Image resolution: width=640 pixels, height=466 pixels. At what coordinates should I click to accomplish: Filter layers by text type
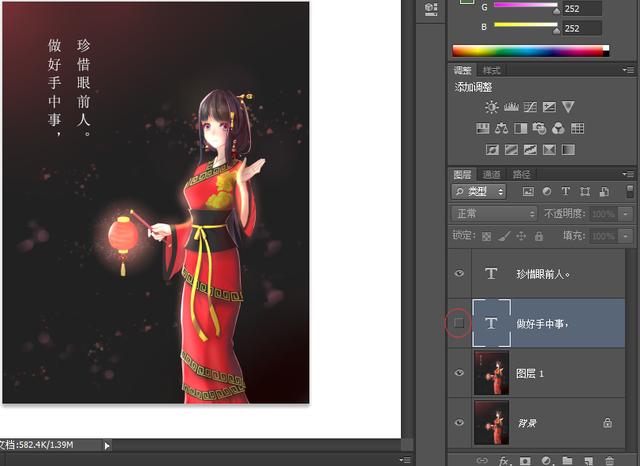click(x=566, y=191)
